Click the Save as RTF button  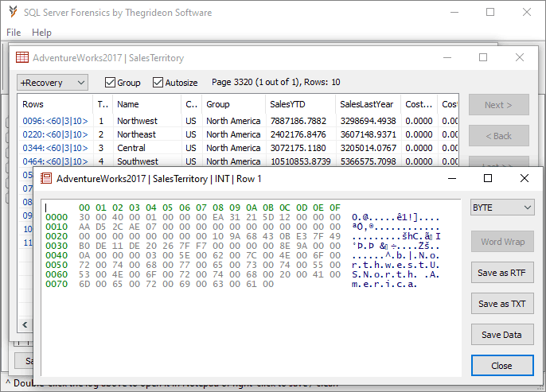pyautogui.click(x=502, y=273)
